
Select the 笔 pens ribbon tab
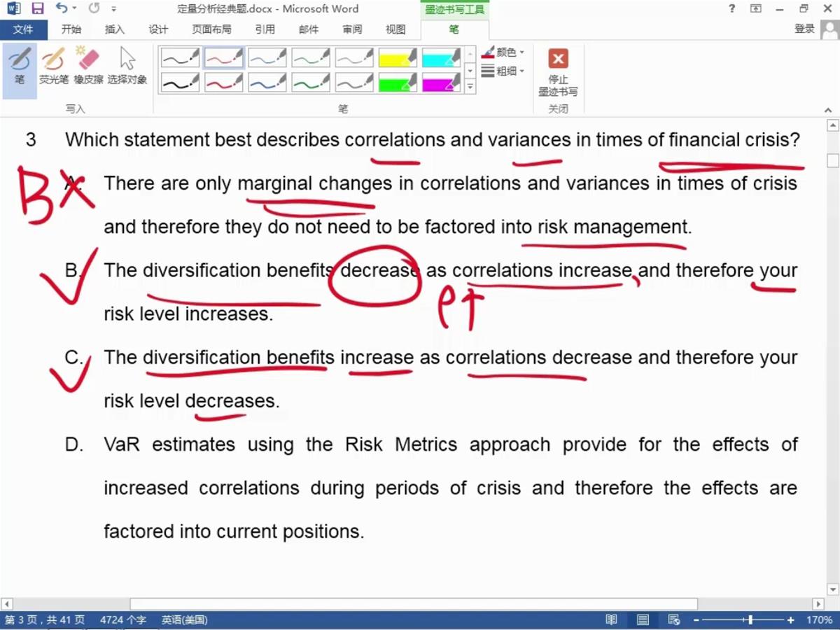click(x=454, y=29)
